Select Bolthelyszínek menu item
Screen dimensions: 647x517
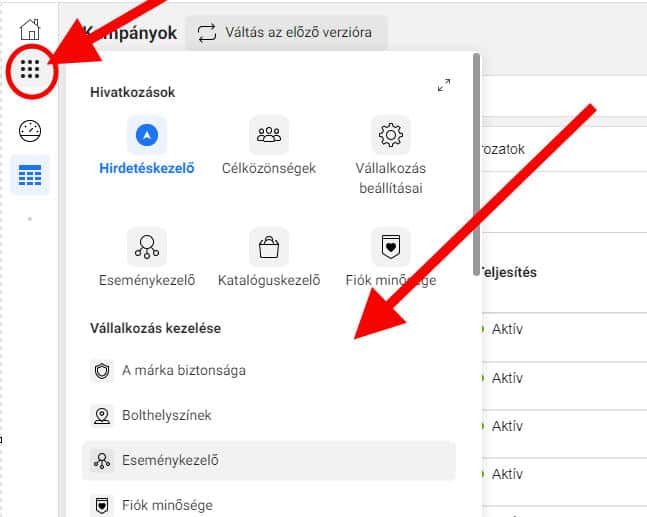[166, 415]
